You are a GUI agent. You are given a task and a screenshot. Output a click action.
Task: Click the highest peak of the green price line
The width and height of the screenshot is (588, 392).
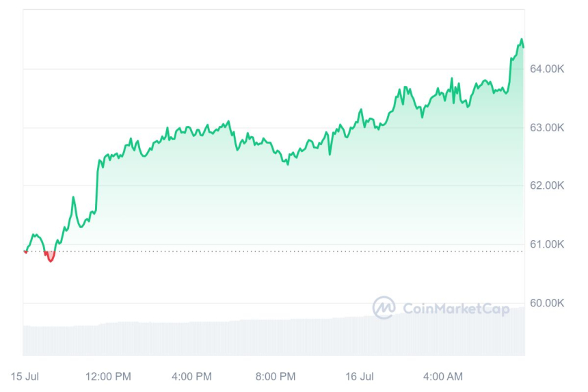[522, 40]
